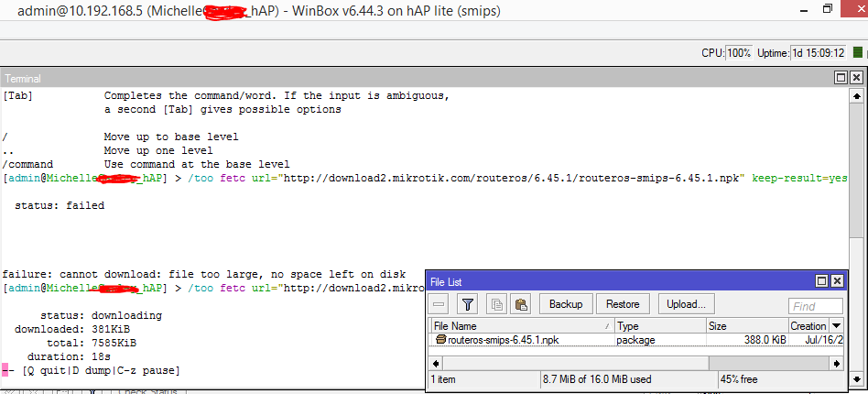The width and height of the screenshot is (868, 394).
Task: Click File List horizontal scrollbar right arrow
Action: coord(837,364)
